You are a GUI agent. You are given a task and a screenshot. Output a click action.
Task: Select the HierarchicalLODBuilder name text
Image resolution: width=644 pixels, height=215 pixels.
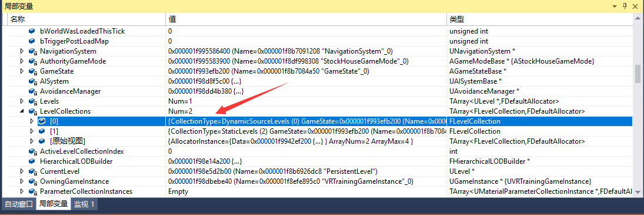point(76,161)
